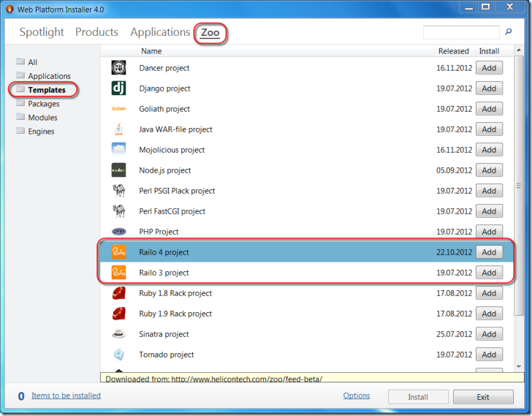Image resolution: width=532 pixels, height=416 pixels.
Task: Click the search magnifier icon
Action: [509, 32]
